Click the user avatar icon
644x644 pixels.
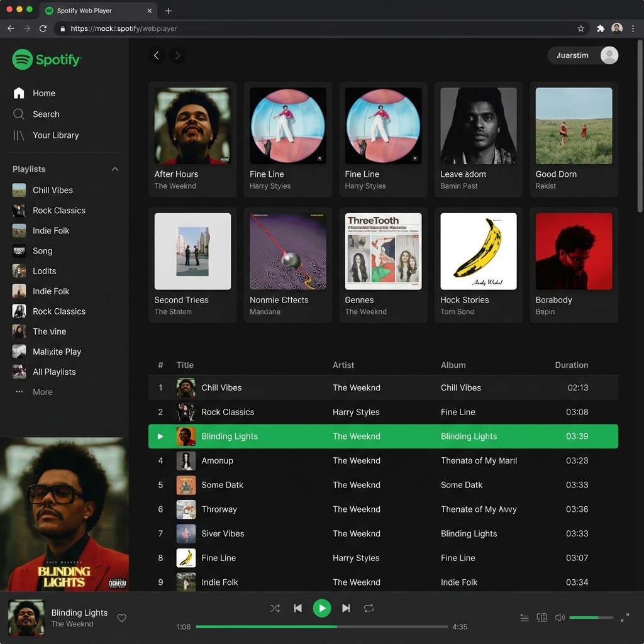pyautogui.click(x=609, y=55)
